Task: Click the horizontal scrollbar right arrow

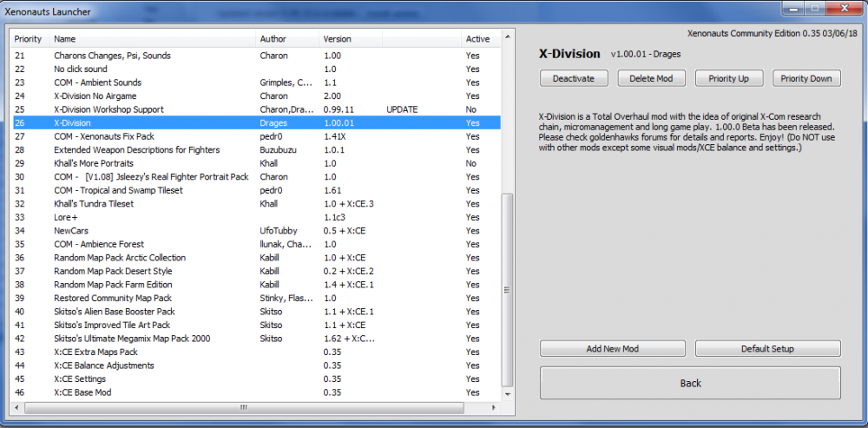Action: coord(495,407)
